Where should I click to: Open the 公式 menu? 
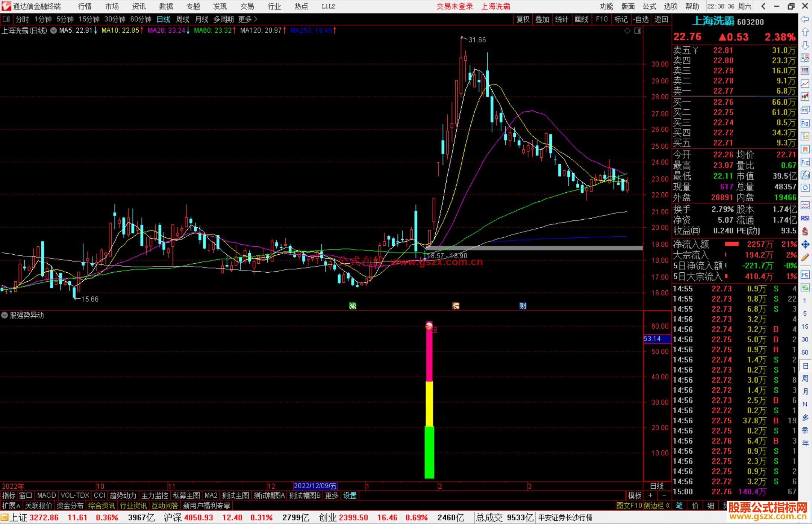649,6
